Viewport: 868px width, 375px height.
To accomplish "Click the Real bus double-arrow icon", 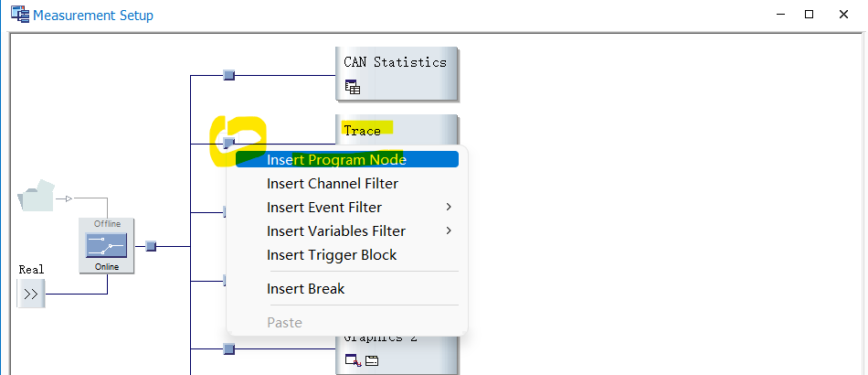I will [x=31, y=294].
